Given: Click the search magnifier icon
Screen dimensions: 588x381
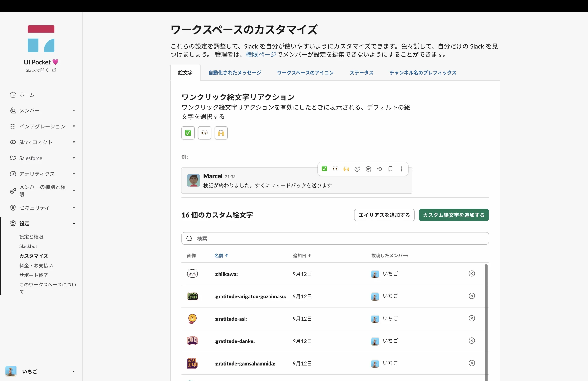Looking at the screenshot, I should [x=190, y=239].
